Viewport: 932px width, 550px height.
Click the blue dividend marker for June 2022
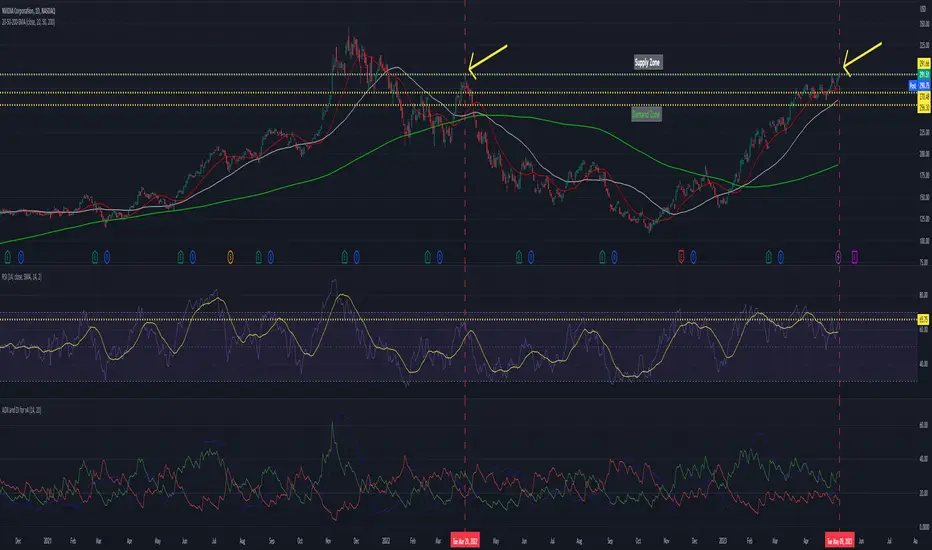coord(531,257)
